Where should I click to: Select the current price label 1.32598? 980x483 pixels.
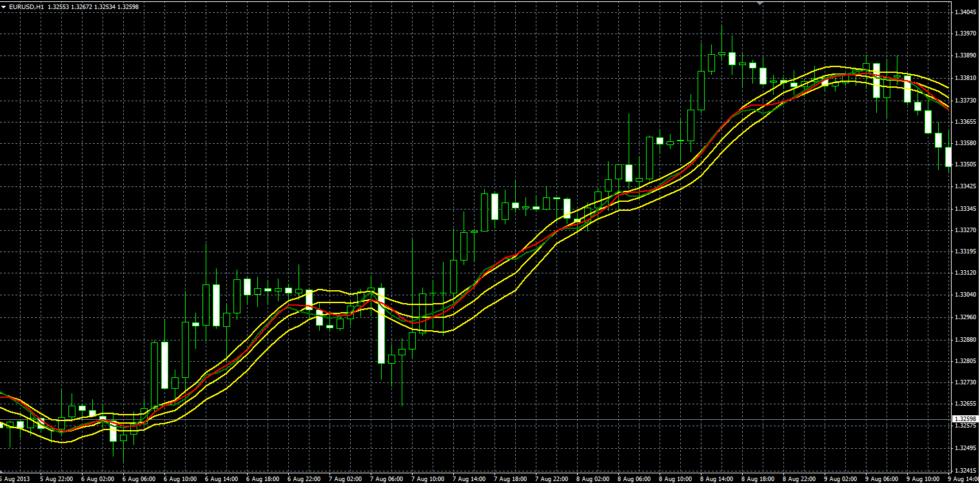965,419
